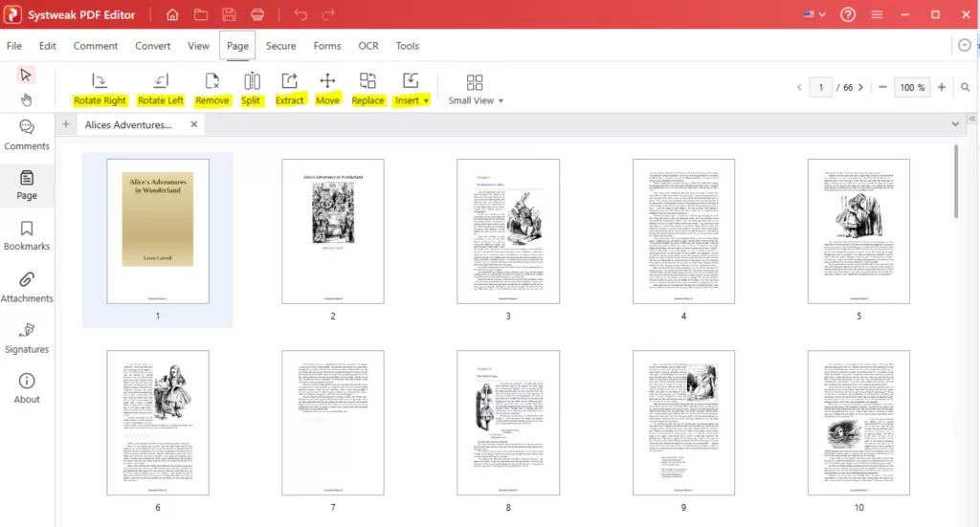Image resolution: width=980 pixels, height=527 pixels.
Task: Select page 1 cover thumbnail
Action: tap(158, 231)
